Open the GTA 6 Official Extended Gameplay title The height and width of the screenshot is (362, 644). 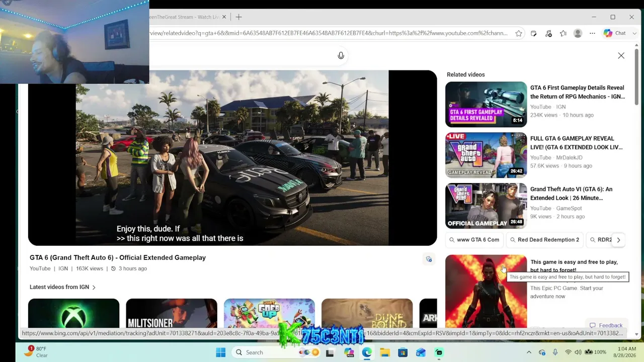[118, 257]
